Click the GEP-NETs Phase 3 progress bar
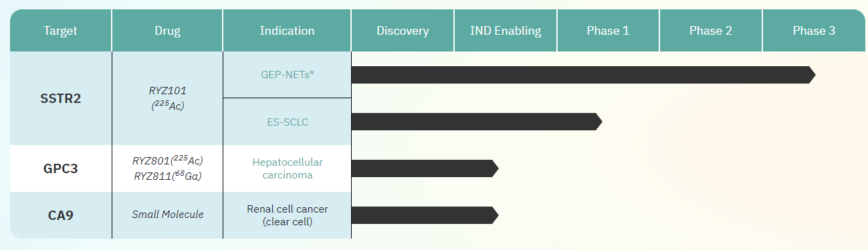 (583, 75)
